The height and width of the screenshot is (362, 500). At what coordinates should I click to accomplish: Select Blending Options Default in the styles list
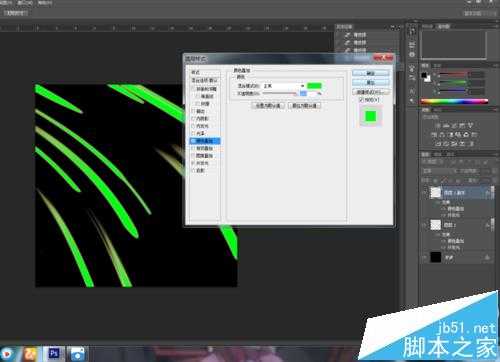pos(204,80)
